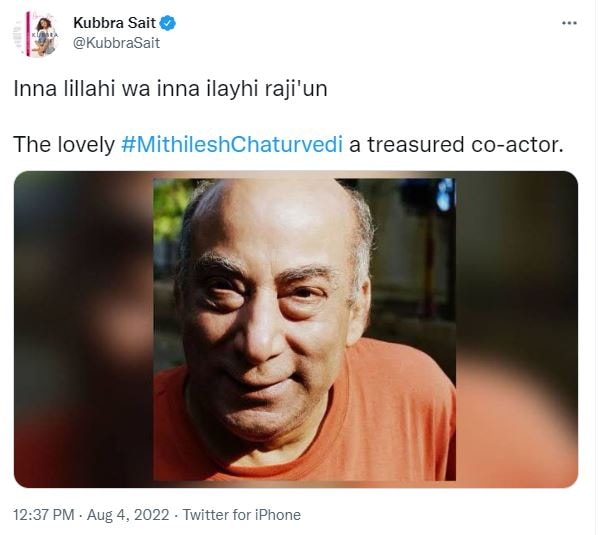Viewport: 599px width, 535px height.
Task: Click the blue verified badge icon
Action: pyautogui.click(x=168, y=23)
